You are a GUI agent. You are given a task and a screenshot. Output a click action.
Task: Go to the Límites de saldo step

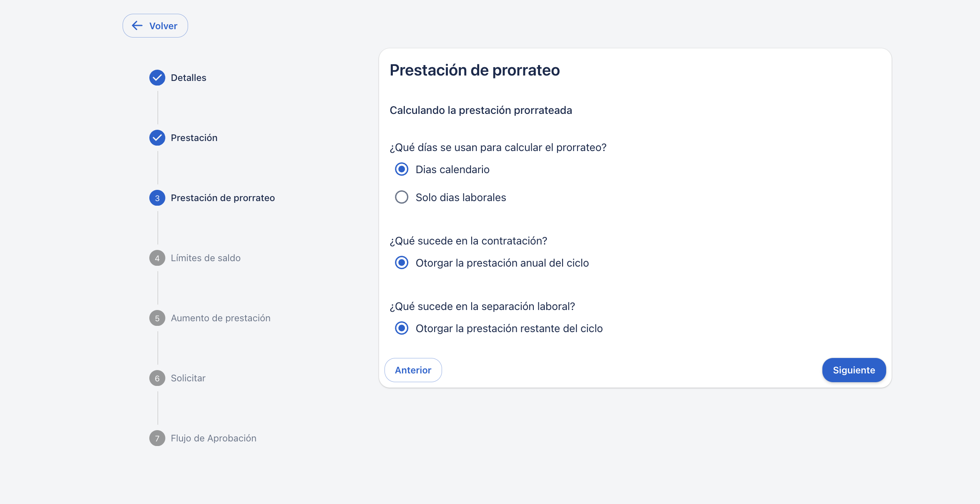206,258
